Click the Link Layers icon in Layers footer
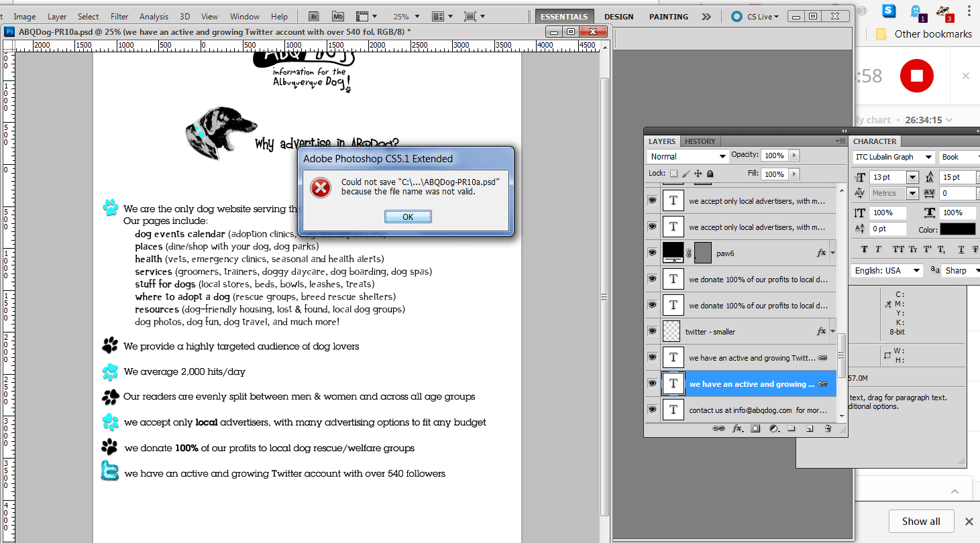 point(718,428)
